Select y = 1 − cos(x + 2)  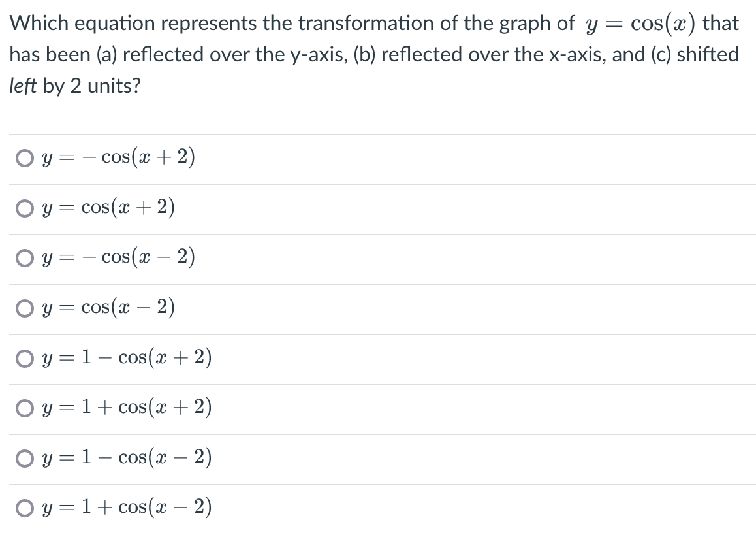24,358
